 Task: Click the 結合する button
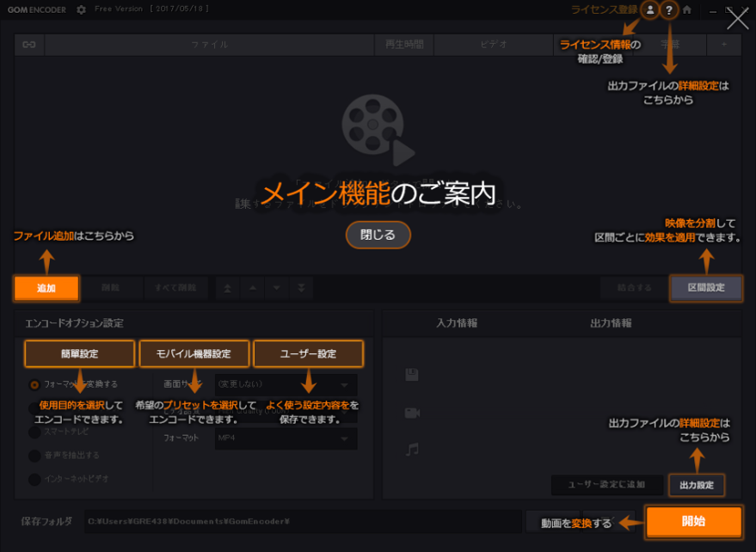click(635, 288)
